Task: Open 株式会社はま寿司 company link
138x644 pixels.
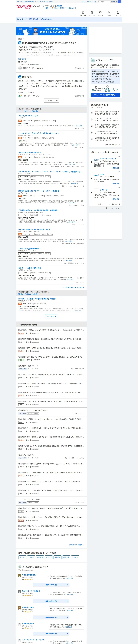Action: tap(28, 607)
